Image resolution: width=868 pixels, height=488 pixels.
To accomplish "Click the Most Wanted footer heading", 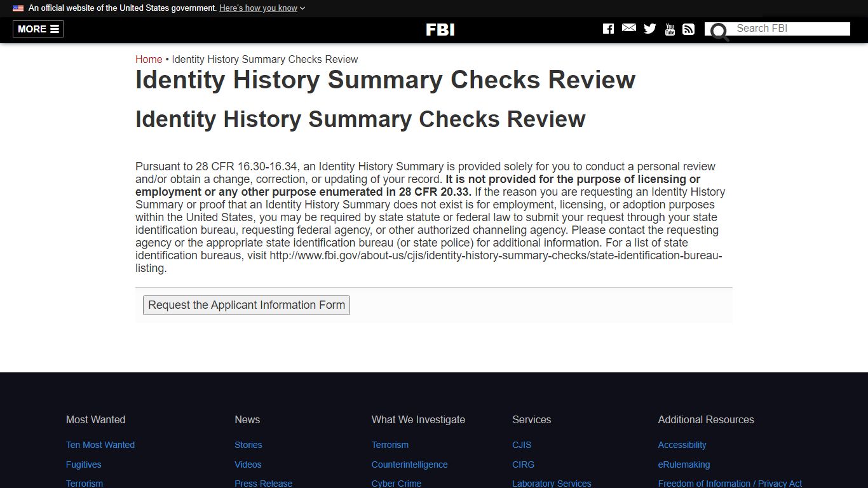I will (x=96, y=419).
